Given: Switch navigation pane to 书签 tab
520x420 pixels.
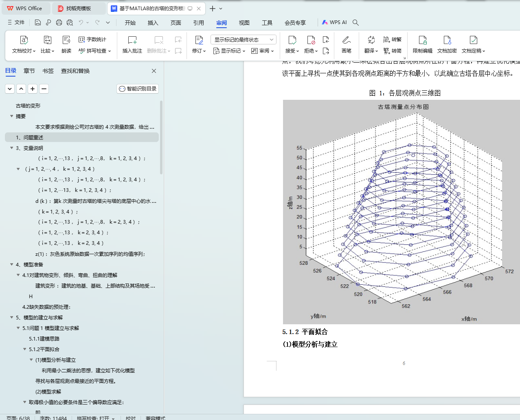Looking at the screenshot, I should click(48, 71).
